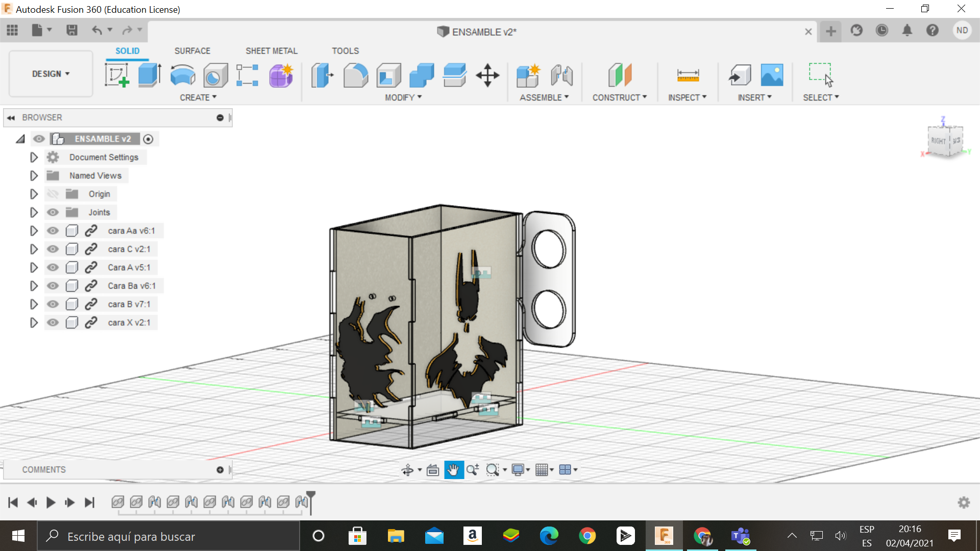This screenshot has width=980, height=551.
Task: Click the Look At tool
Action: 433,470
